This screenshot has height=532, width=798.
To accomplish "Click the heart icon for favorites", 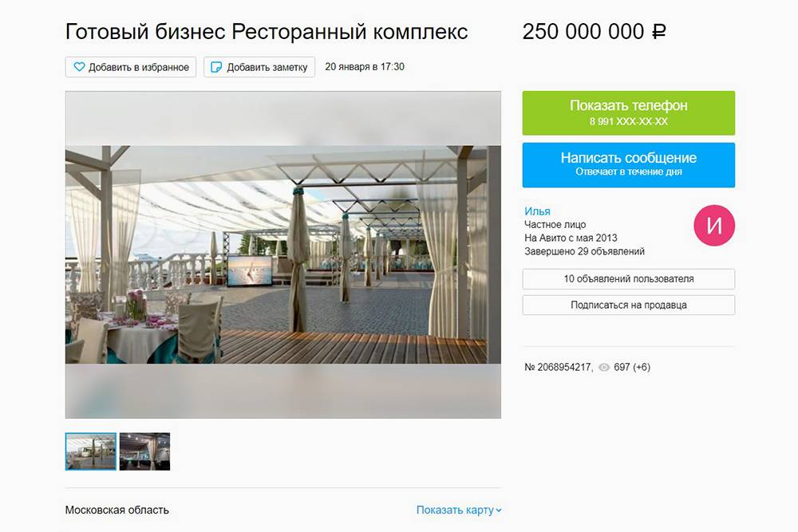I will pos(79,67).
